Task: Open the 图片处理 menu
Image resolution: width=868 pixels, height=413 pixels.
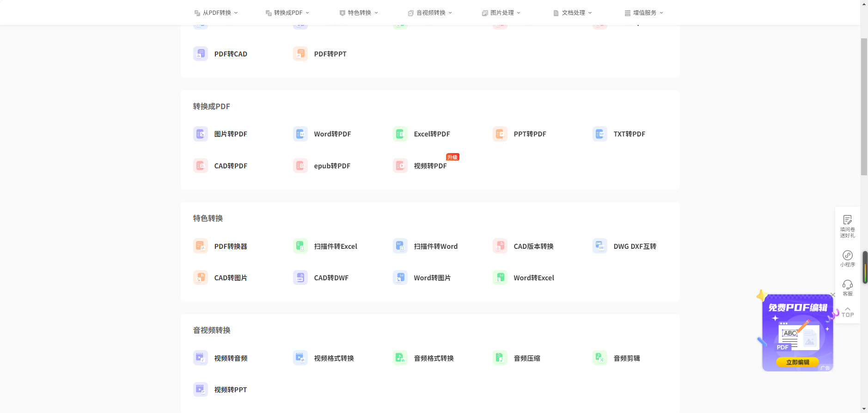Action: pos(501,13)
